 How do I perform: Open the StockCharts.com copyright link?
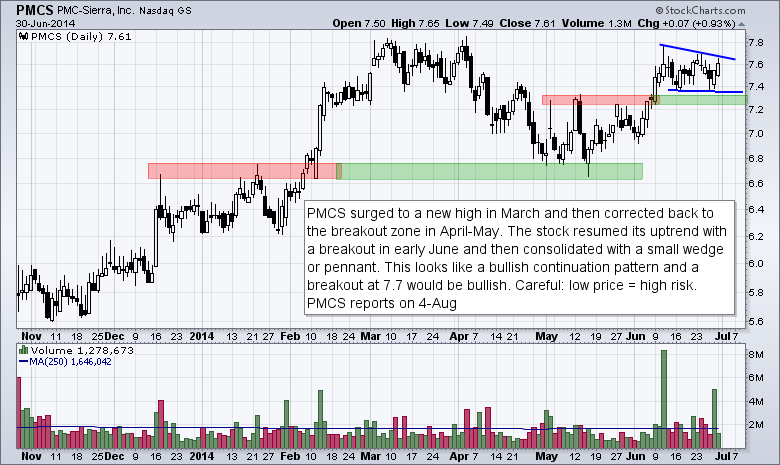coord(700,10)
